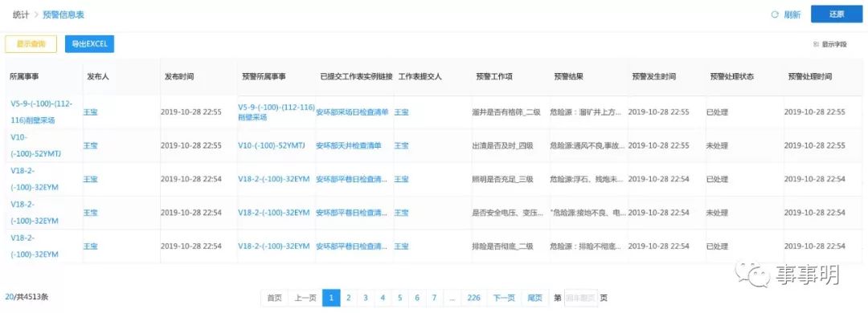The image size is (868, 313).
Task: Click the 预警发生时间 column header
Action: point(653,77)
